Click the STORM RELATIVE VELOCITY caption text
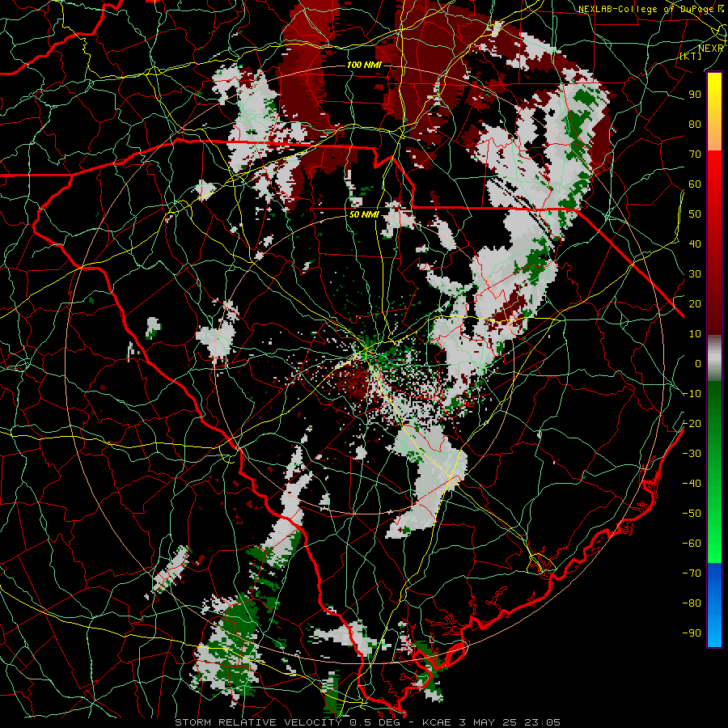Viewport: 728px width, 728px height. 258,722
